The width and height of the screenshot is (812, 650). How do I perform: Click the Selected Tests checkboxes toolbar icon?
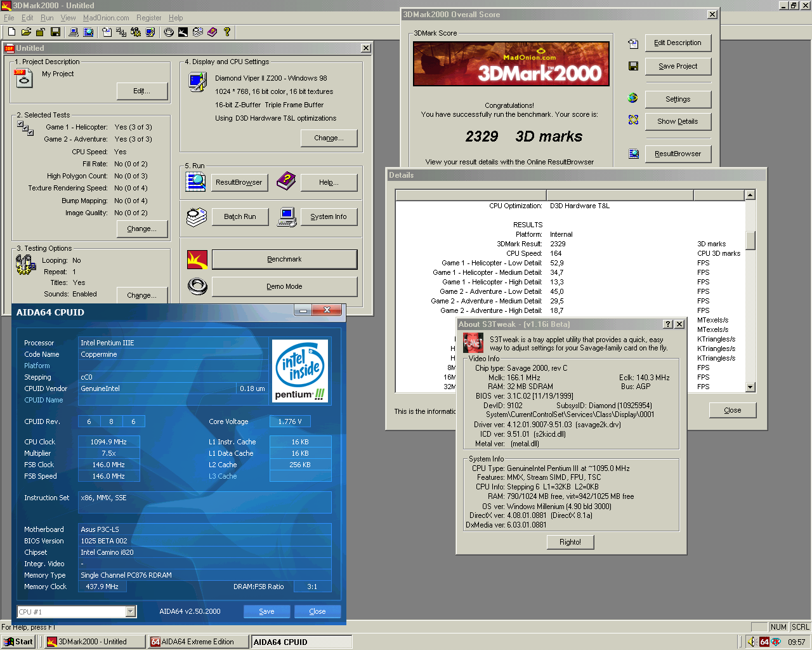tap(121, 32)
